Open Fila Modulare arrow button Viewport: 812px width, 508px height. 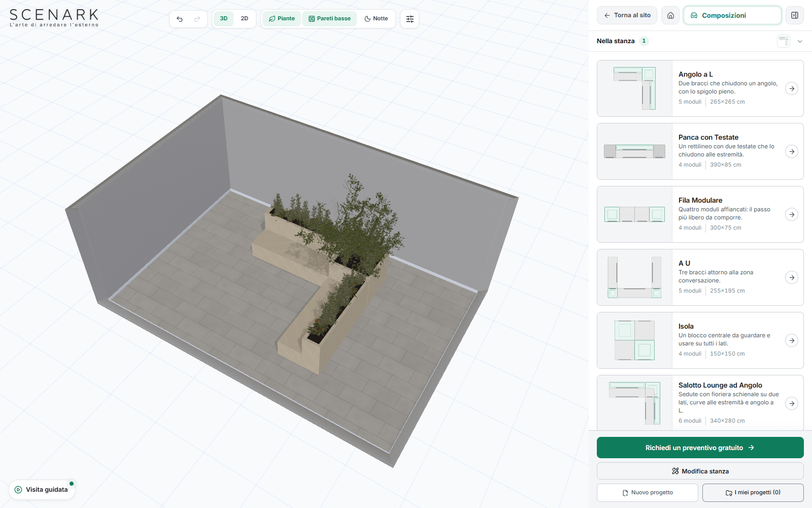coord(792,214)
